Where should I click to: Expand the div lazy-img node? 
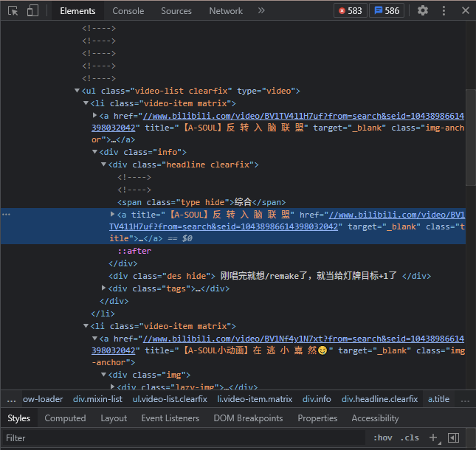[112, 387]
